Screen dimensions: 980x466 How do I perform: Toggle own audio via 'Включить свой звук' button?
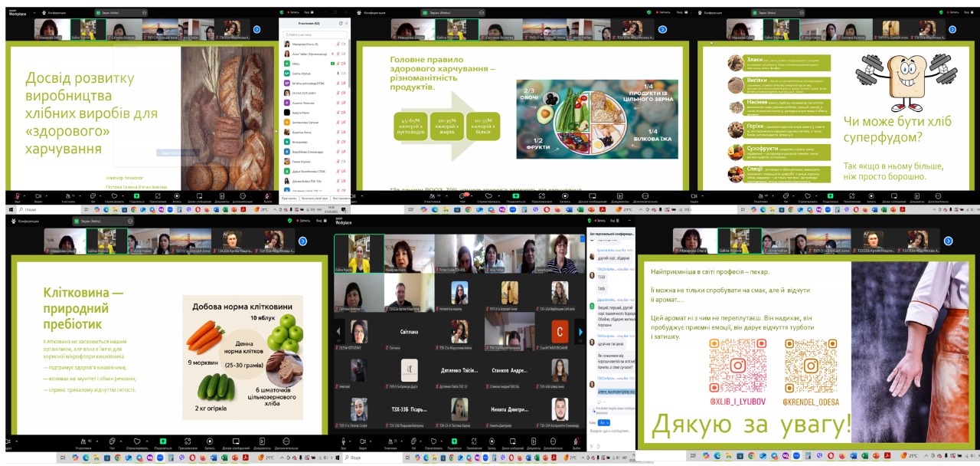tap(315, 198)
